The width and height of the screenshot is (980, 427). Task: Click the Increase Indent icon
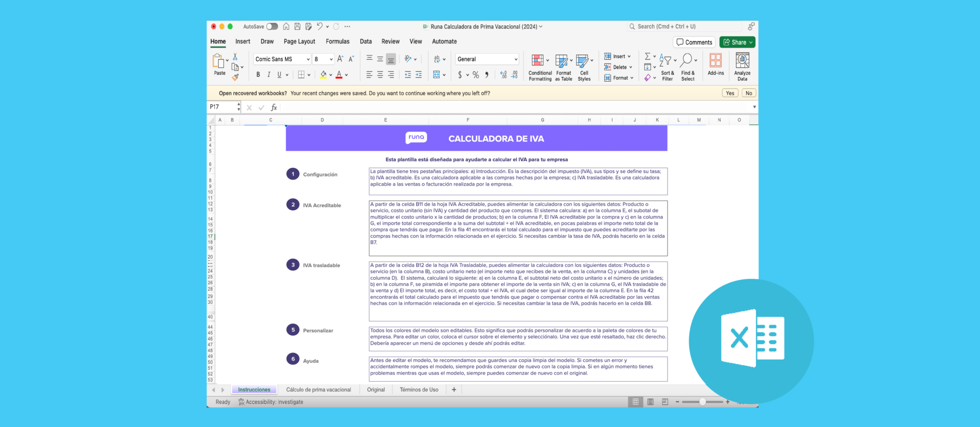(x=419, y=75)
